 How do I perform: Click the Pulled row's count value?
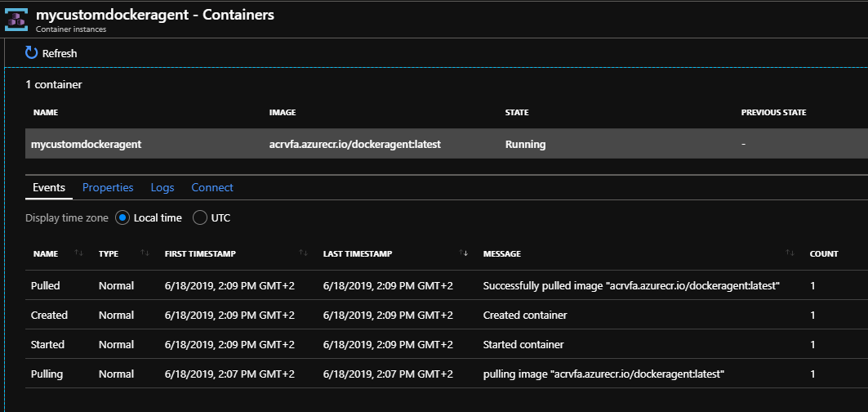(812, 285)
